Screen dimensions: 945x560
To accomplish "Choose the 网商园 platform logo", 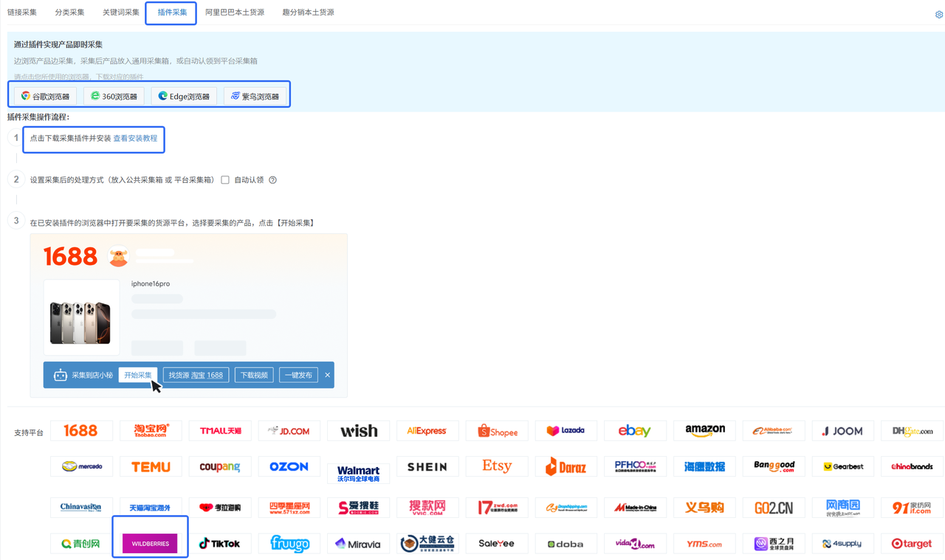I will coord(843,508).
